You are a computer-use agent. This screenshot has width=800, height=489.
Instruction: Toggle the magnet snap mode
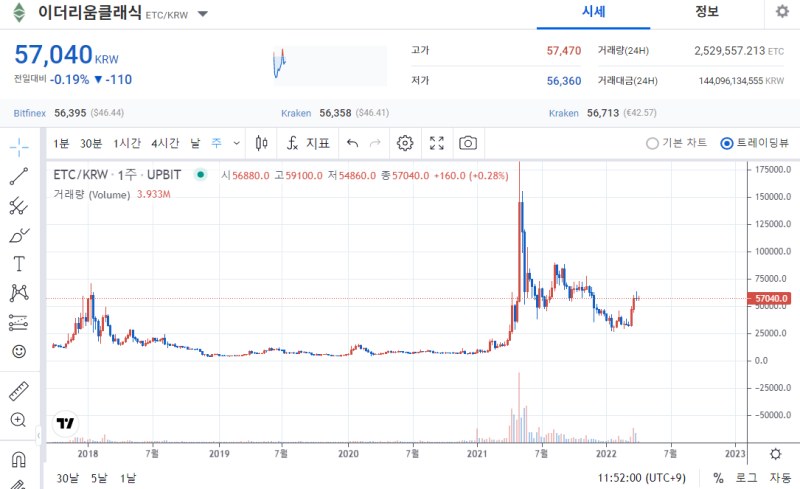coord(18,459)
